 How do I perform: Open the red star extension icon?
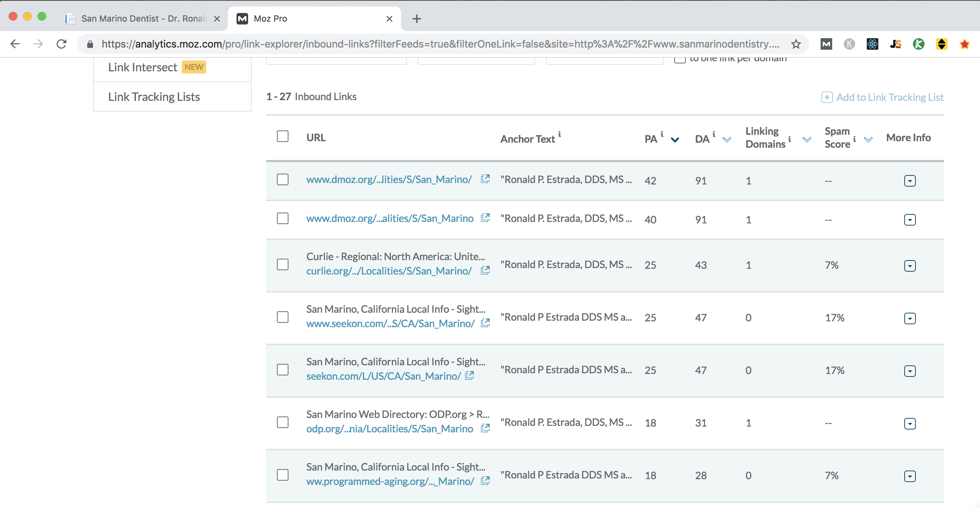pos(964,44)
